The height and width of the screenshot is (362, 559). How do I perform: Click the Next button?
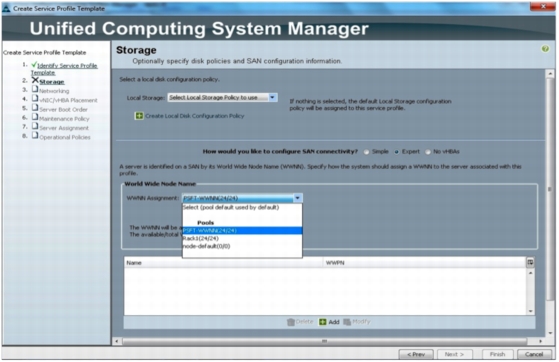[455, 354]
